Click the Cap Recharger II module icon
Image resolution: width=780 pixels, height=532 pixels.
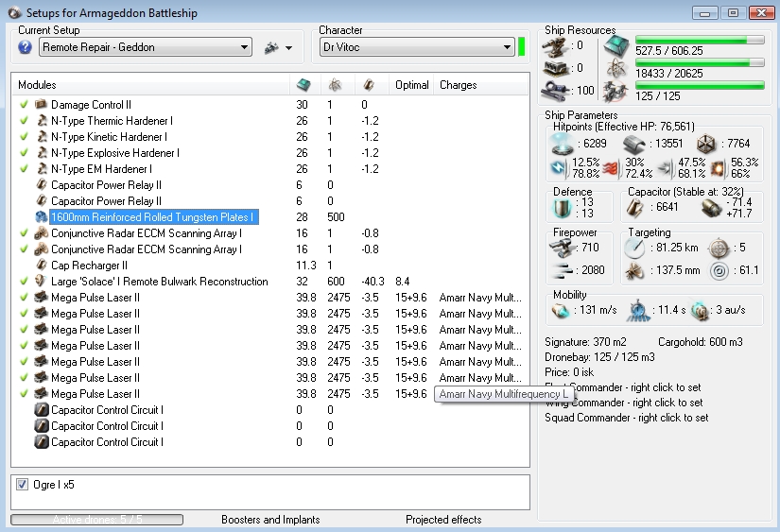point(42,265)
